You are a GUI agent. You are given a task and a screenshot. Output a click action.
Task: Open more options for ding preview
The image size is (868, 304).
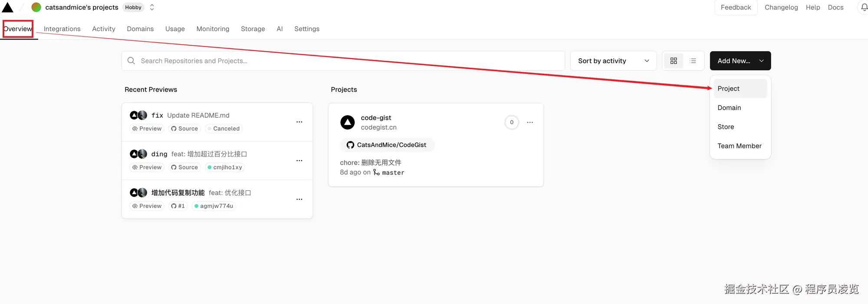[x=299, y=161]
